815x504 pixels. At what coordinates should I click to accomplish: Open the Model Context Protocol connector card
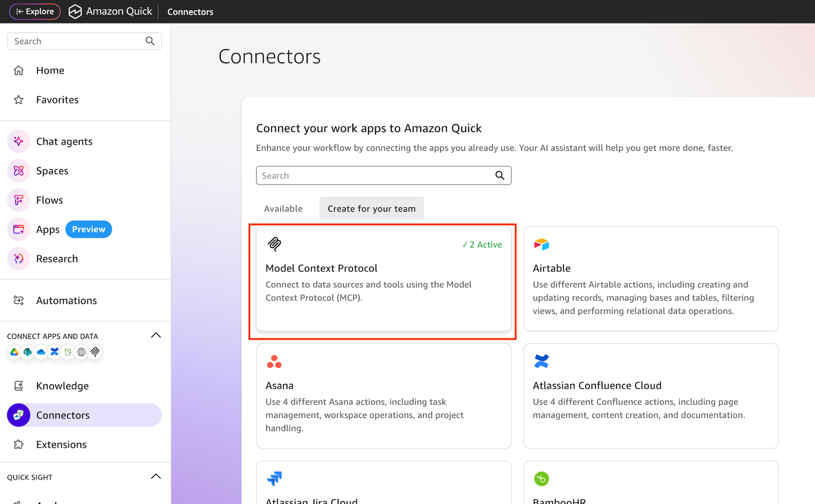tap(384, 279)
